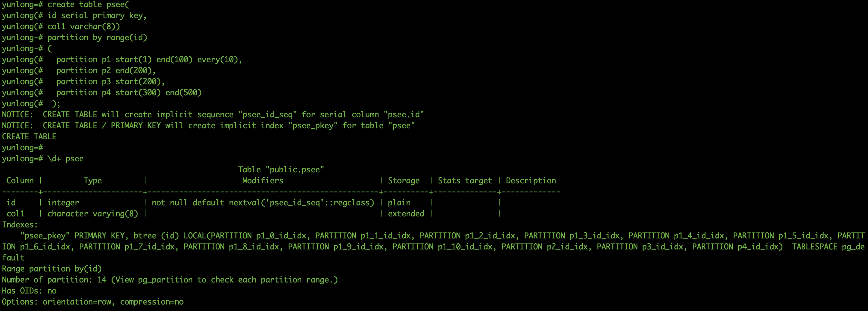The width and height of the screenshot is (868, 311).
Task: Click "end(200)" on the partition p2 line
Action: (133, 71)
